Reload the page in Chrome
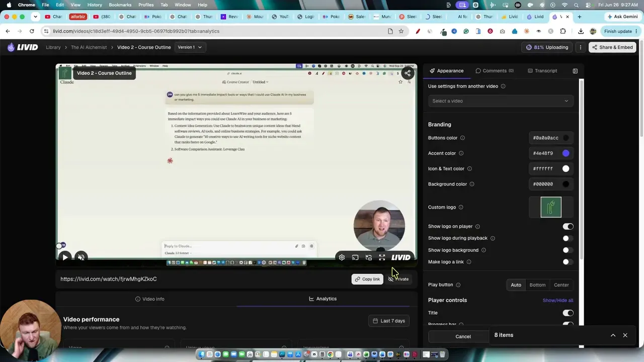Image resolution: width=644 pixels, height=362 pixels. coord(32,31)
